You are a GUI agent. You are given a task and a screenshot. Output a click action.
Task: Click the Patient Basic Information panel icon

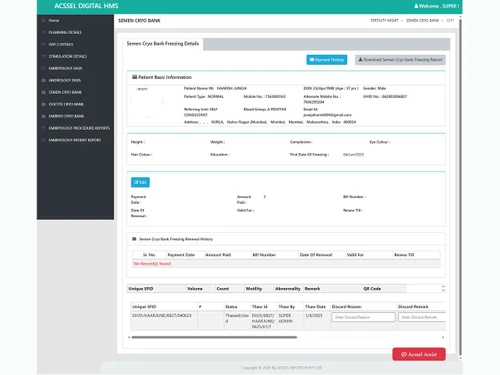coord(135,77)
